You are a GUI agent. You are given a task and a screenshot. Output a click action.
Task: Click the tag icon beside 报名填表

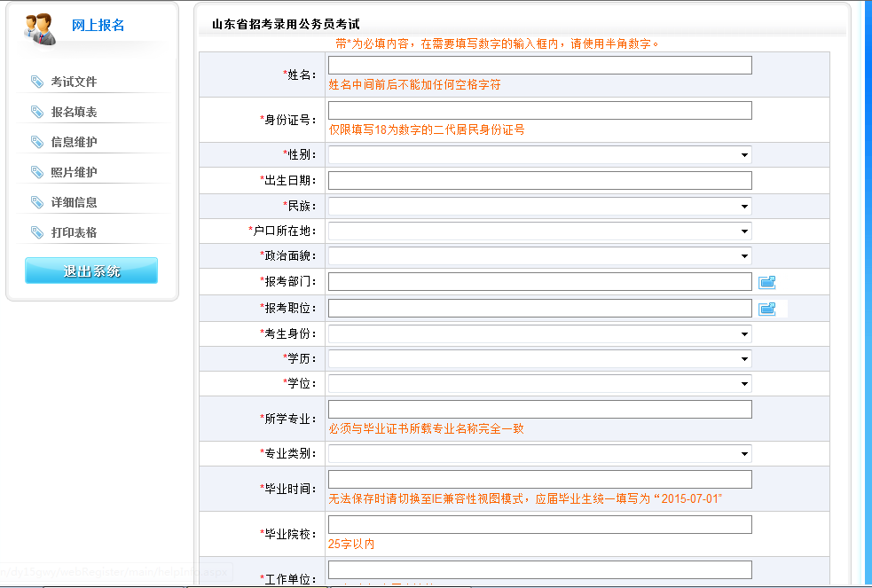35,112
